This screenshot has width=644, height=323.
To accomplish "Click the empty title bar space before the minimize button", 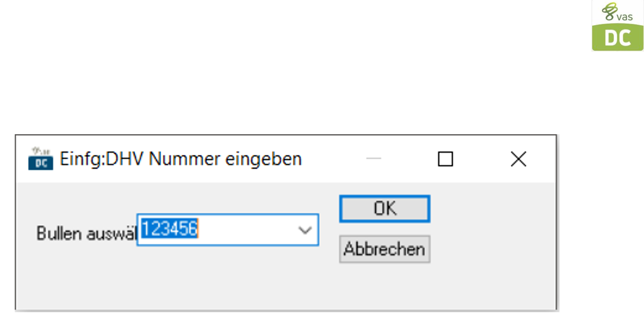I will 334,159.
